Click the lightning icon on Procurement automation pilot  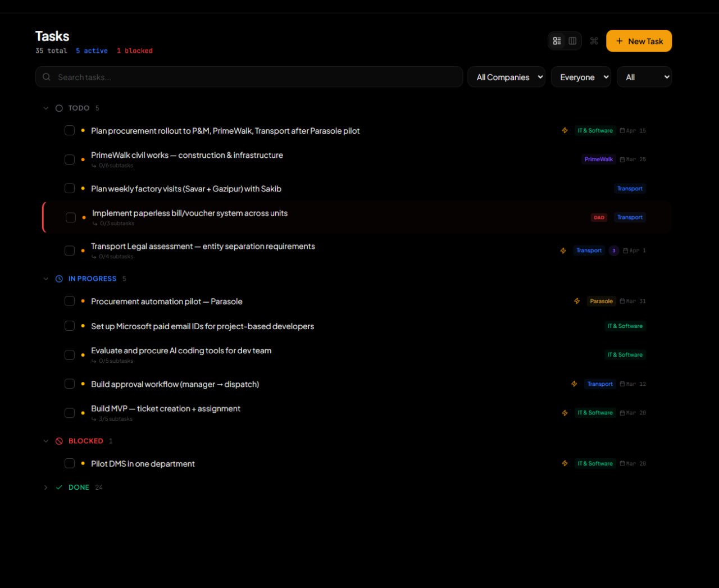[577, 301]
